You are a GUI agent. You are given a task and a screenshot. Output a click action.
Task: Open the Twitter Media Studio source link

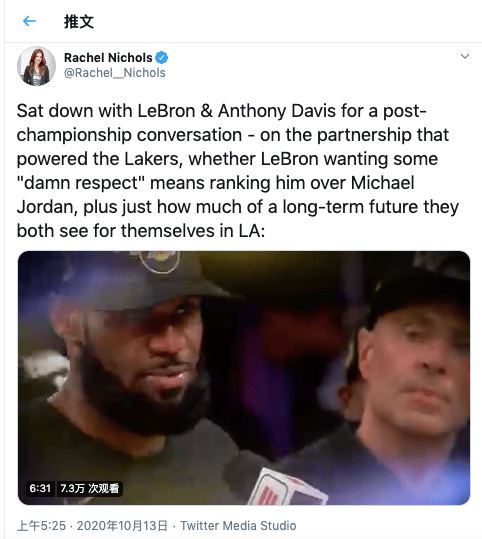pos(238,526)
